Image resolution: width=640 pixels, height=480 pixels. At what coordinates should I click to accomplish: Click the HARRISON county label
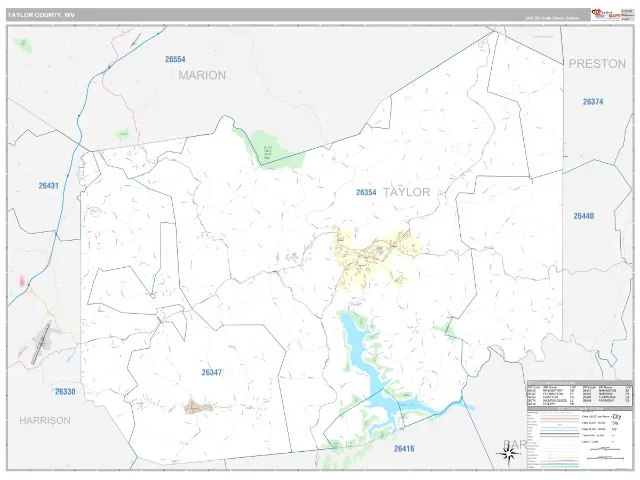pyautogui.click(x=45, y=420)
